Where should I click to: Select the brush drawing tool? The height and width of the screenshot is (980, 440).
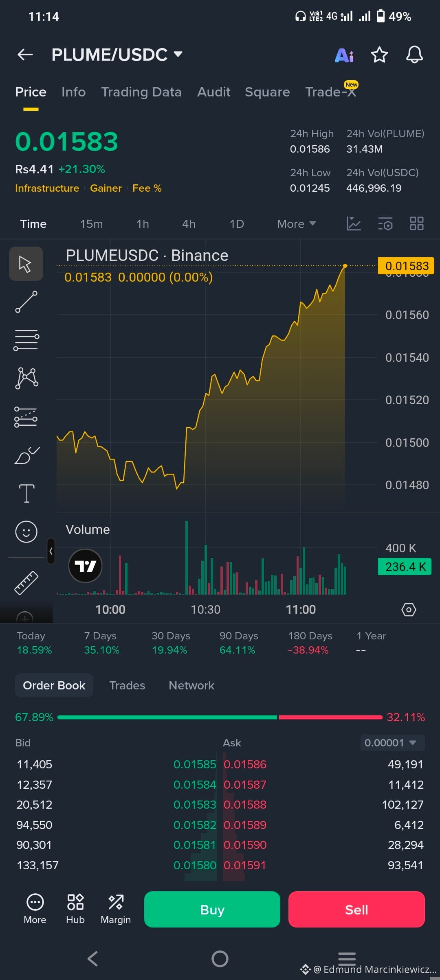pyautogui.click(x=26, y=455)
